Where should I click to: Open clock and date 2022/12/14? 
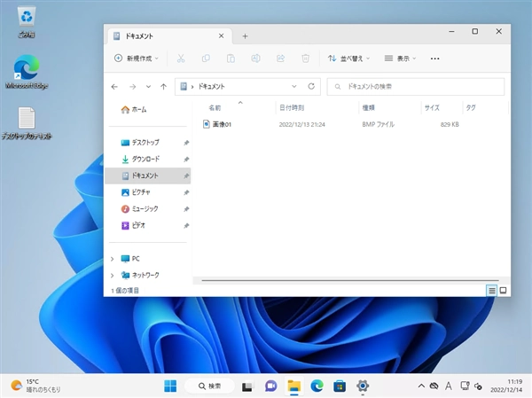click(x=506, y=386)
